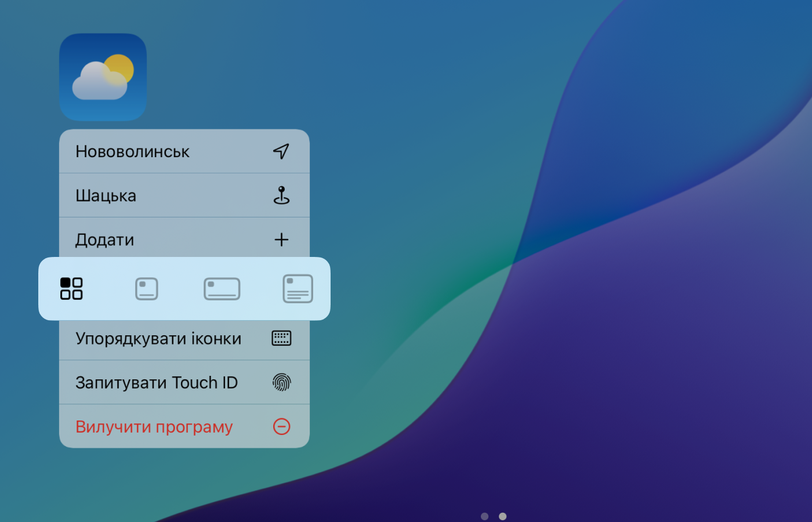Open the Weather app icon
Viewport: 812px width, 522px height.
[x=103, y=77]
